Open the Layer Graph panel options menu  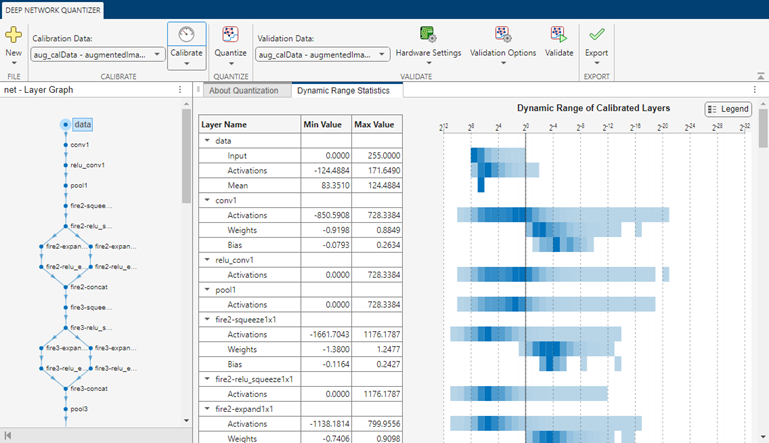(180, 90)
